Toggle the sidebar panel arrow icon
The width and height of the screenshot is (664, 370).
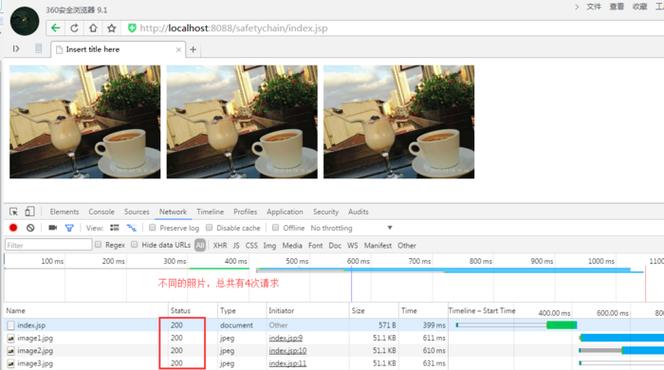pos(16,49)
